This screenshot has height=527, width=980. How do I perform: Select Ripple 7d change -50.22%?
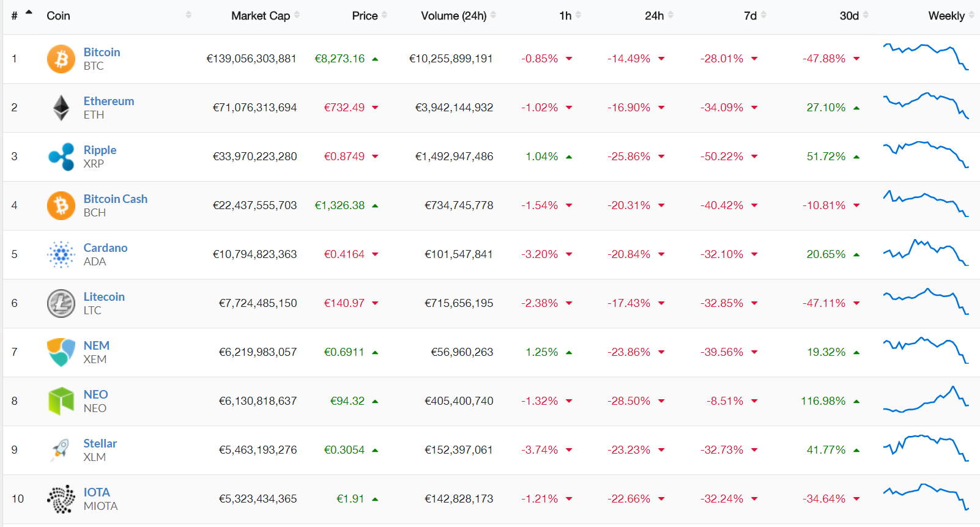(722, 157)
